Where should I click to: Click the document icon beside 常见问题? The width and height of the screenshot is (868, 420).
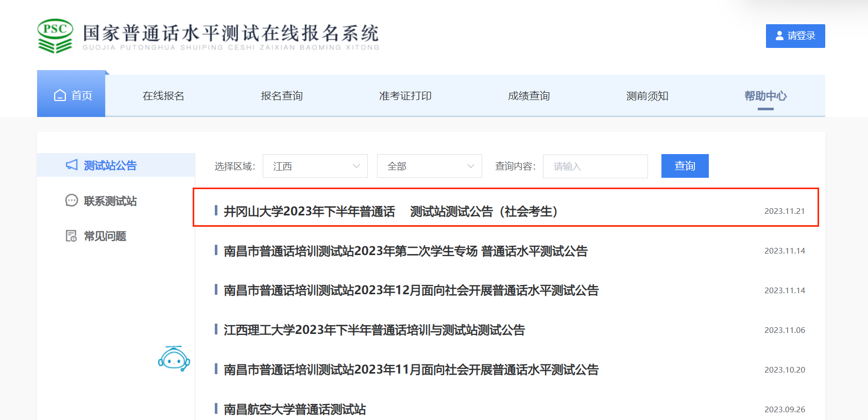(72, 236)
